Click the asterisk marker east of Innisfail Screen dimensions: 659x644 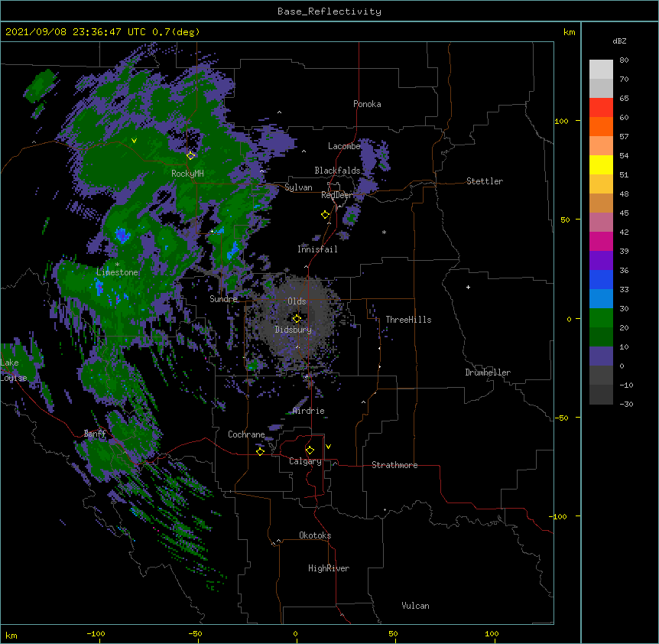pyautogui.click(x=384, y=232)
